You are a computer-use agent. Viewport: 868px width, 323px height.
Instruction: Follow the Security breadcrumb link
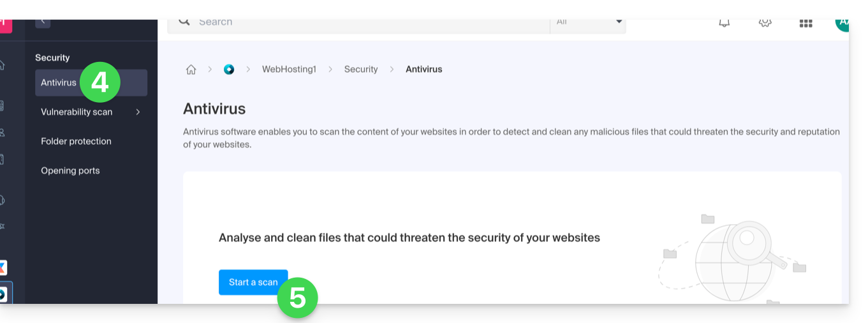click(361, 70)
